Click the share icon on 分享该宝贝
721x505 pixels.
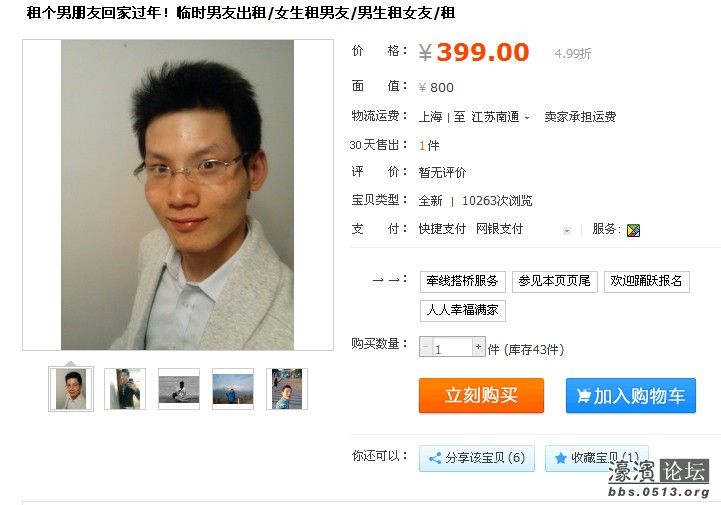click(435, 458)
